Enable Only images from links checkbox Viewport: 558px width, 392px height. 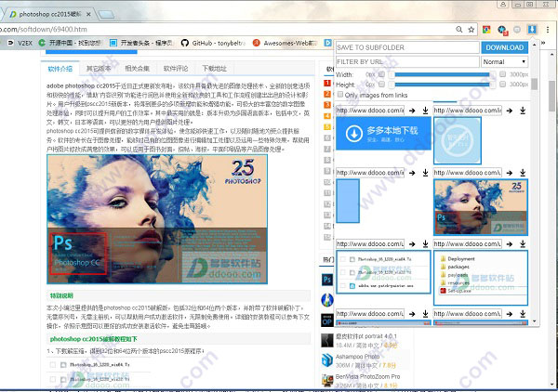click(x=340, y=95)
